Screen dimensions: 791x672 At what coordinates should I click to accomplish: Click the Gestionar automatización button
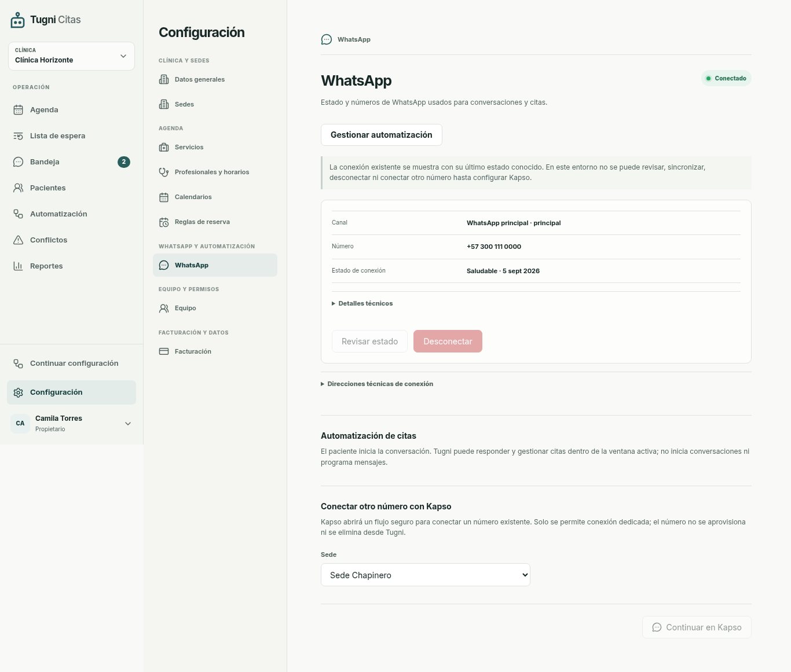point(382,135)
